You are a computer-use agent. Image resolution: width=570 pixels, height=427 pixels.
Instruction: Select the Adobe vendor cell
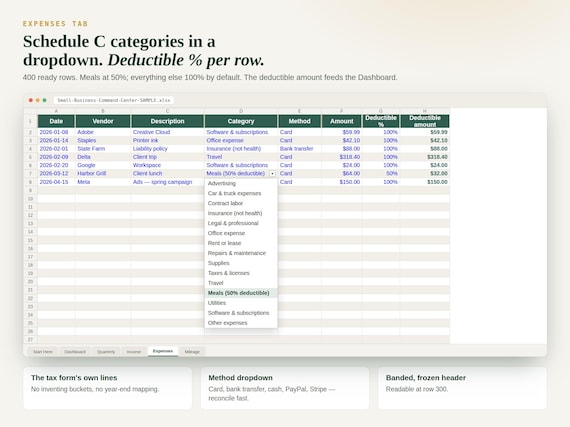click(x=103, y=132)
